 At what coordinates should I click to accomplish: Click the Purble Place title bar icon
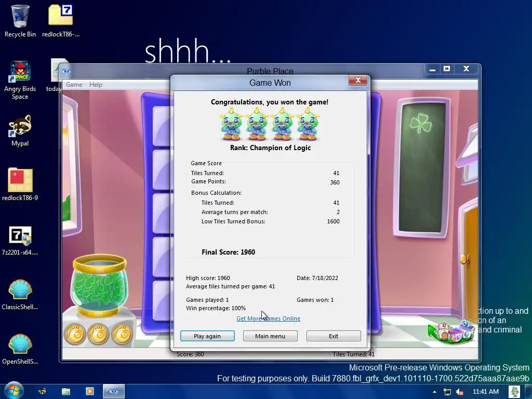pyautogui.click(x=66, y=71)
